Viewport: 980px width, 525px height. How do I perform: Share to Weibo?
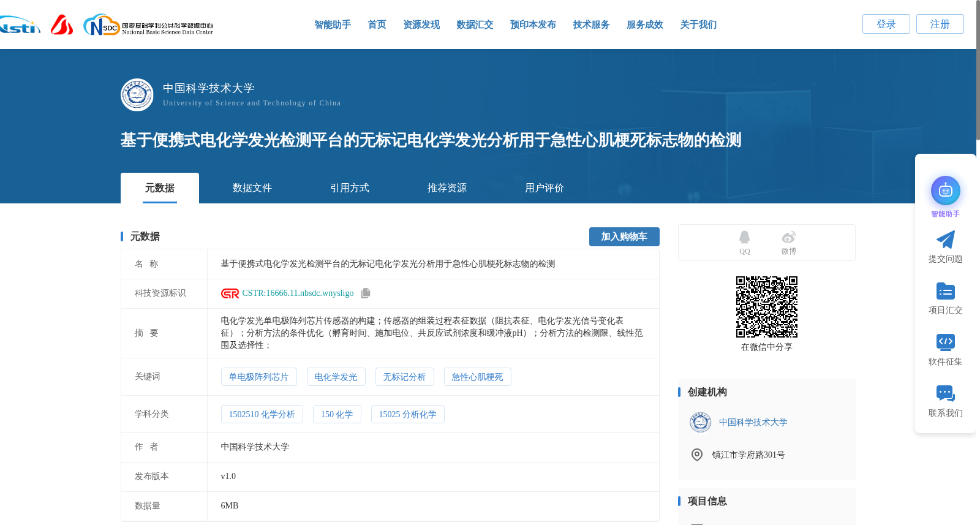point(789,243)
